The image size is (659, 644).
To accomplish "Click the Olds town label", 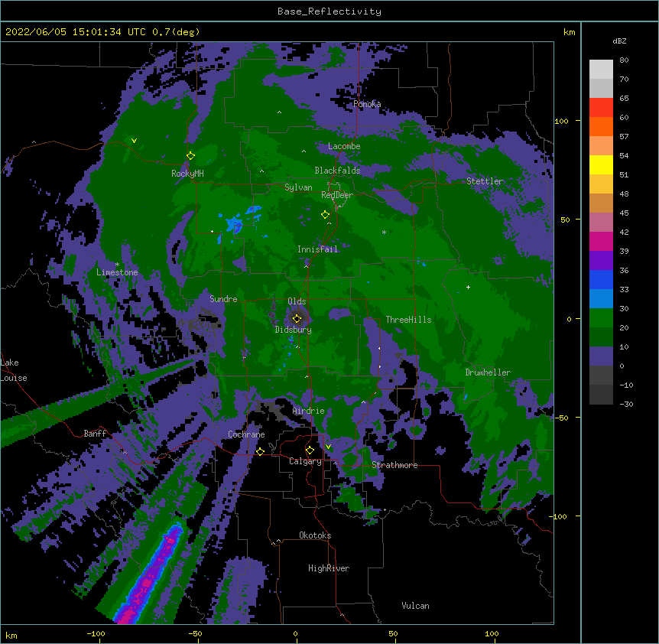I will (297, 301).
